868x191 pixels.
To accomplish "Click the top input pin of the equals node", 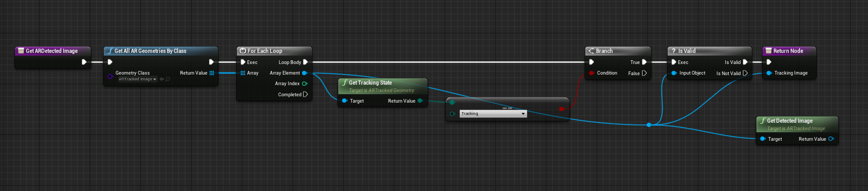I will pos(452,103).
